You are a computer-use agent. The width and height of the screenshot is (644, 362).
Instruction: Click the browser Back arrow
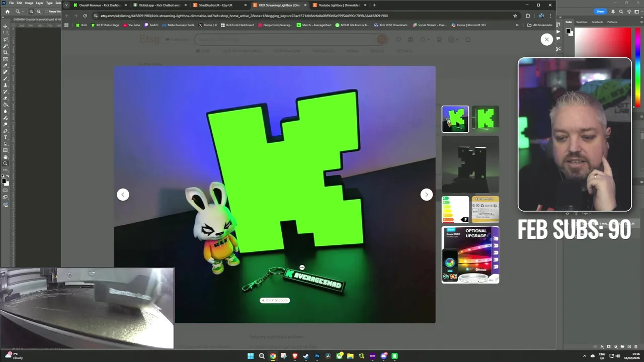(x=66, y=16)
